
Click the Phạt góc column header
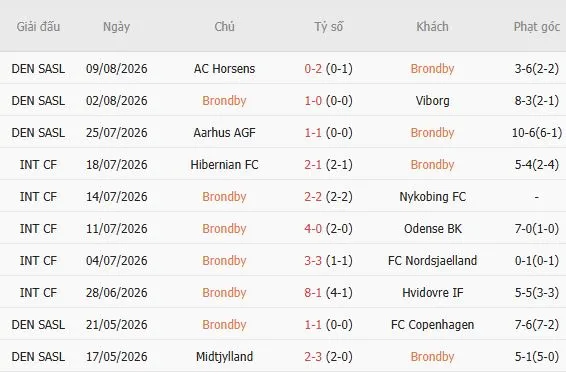point(536,27)
